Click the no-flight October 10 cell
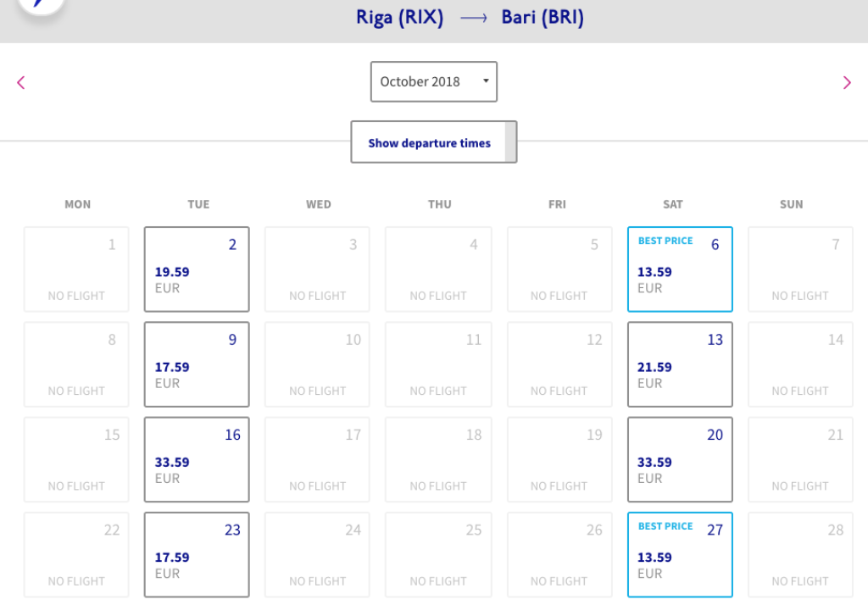Screen dimensions: 868x605 point(318,364)
